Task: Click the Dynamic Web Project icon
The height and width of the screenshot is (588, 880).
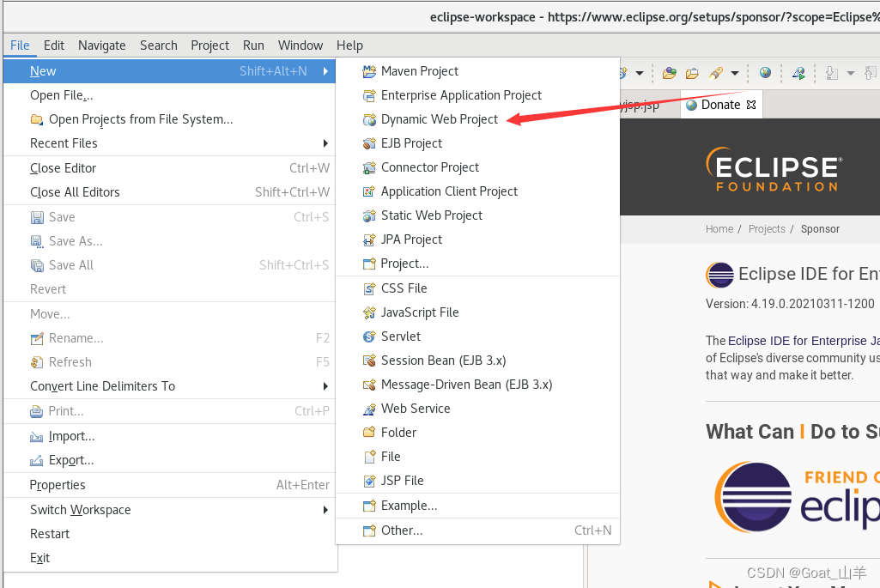Action: pyautogui.click(x=369, y=119)
